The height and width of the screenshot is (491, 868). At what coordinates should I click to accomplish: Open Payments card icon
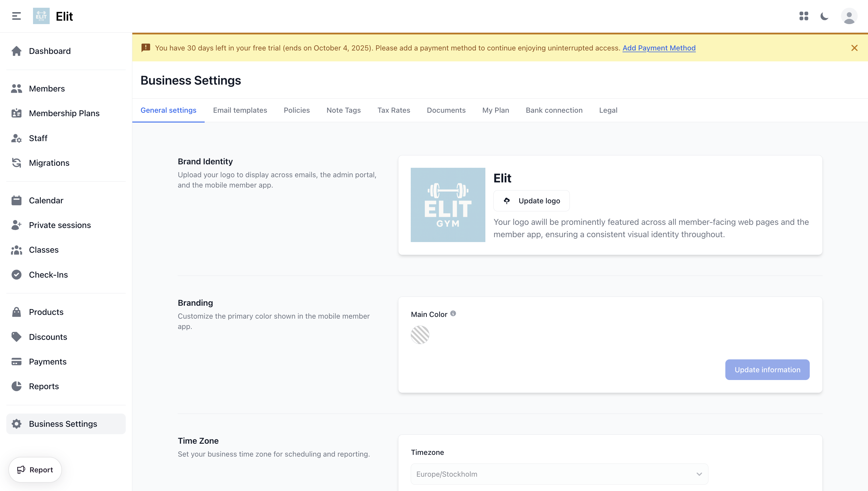(x=16, y=361)
